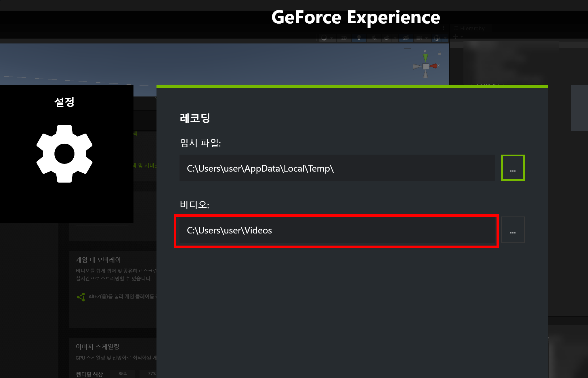588x378 pixels.
Task: Toggle the hidden objects eye icon
Action: [406, 38]
